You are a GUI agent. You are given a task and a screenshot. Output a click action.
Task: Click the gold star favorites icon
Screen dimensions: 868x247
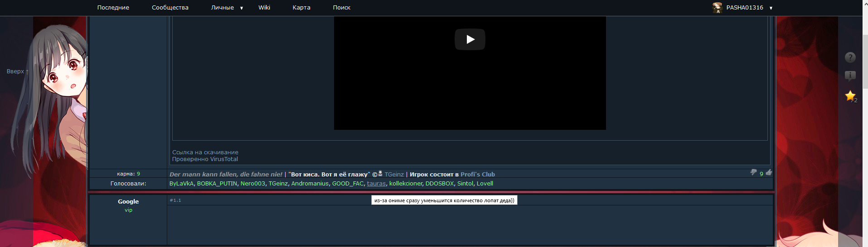click(850, 96)
